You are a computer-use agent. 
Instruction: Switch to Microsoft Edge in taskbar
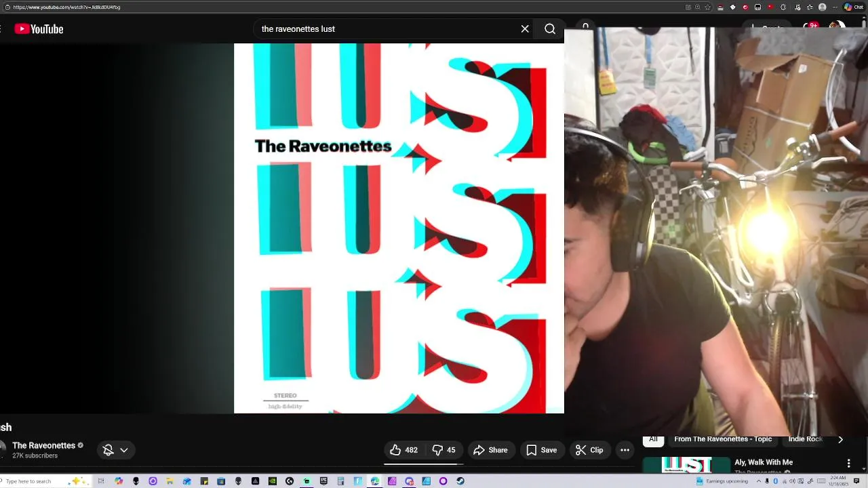coord(374,481)
